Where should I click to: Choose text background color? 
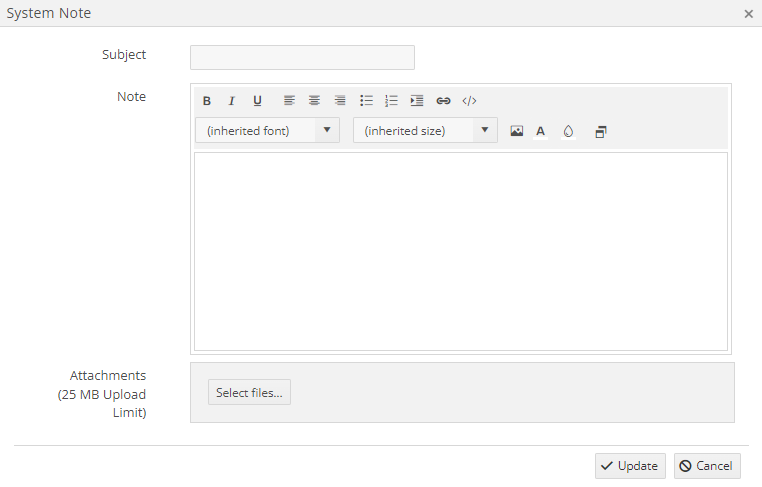[568, 131]
